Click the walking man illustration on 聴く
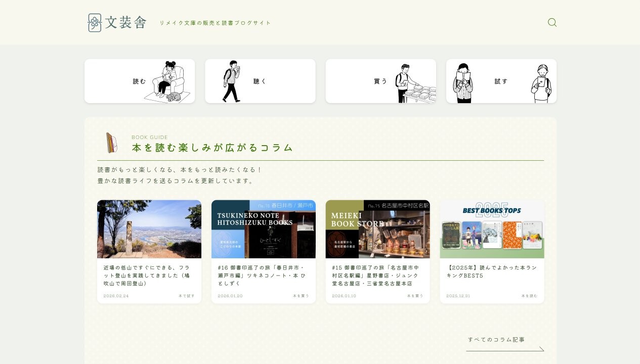The width and height of the screenshot is (640, 364). click(231, 81)
